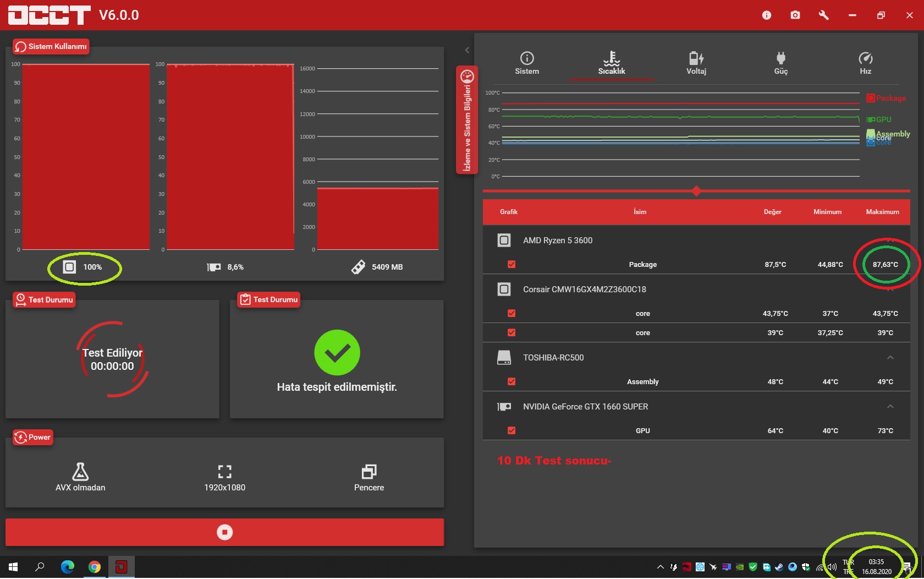Open the Hız speed tab
The height and width of the screenshot is (579, 924).
click(x=866, y=63)
